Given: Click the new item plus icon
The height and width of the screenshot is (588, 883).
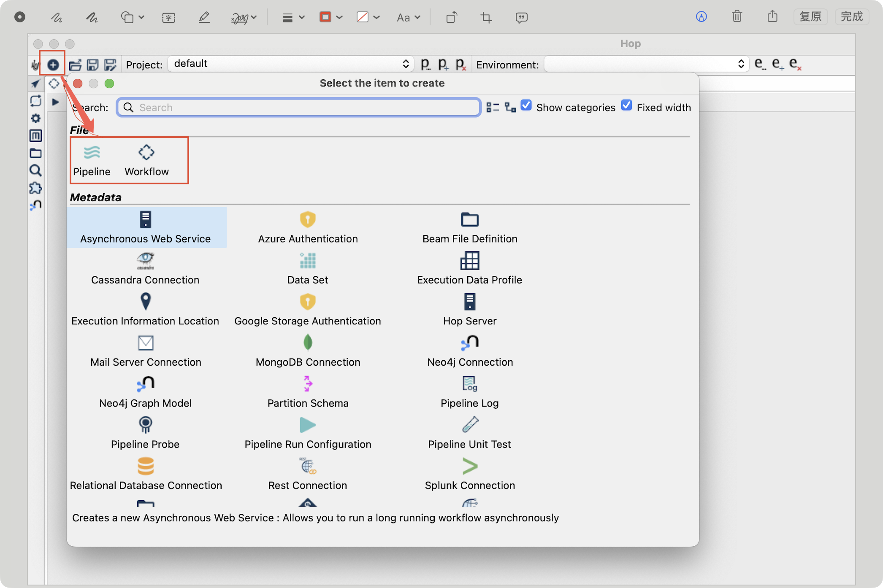Looking at the screenshot, I should [53, 65].
